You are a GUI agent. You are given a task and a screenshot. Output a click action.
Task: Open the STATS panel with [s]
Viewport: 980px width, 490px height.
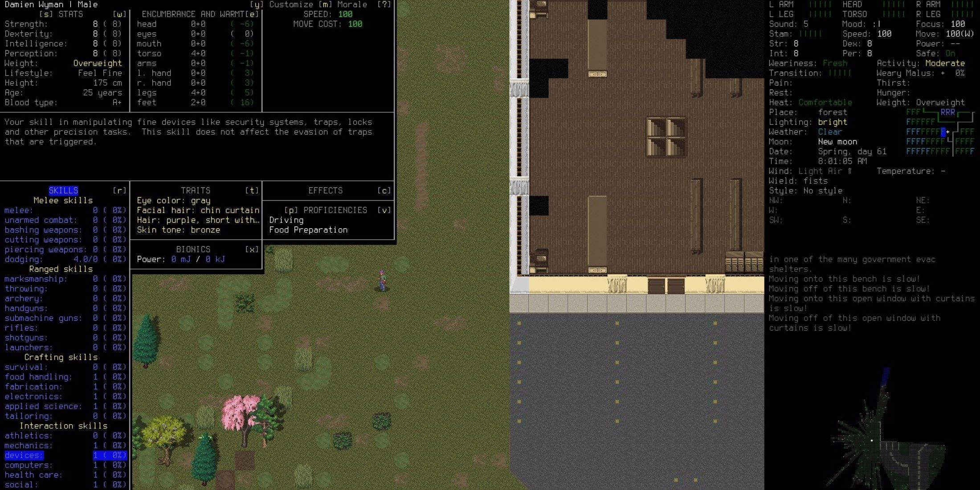click(62, 14)
